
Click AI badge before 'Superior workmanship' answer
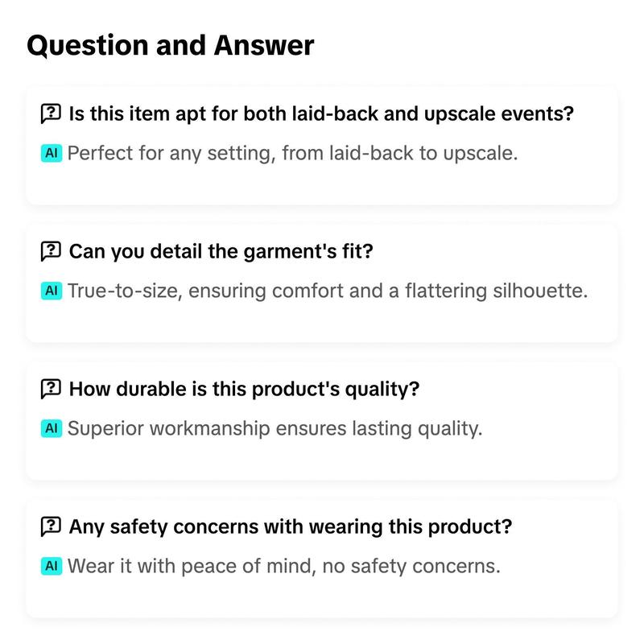[x=52, y=428]
